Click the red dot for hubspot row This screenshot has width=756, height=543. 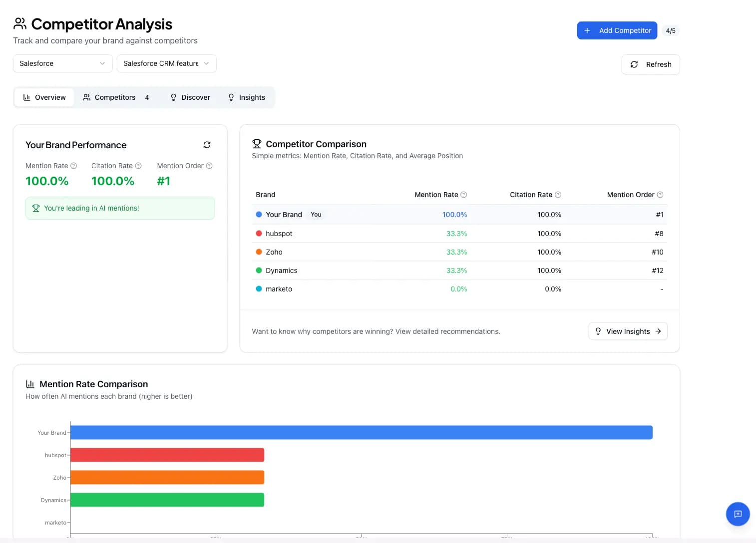pyautogui.click(x=259, y=233)
